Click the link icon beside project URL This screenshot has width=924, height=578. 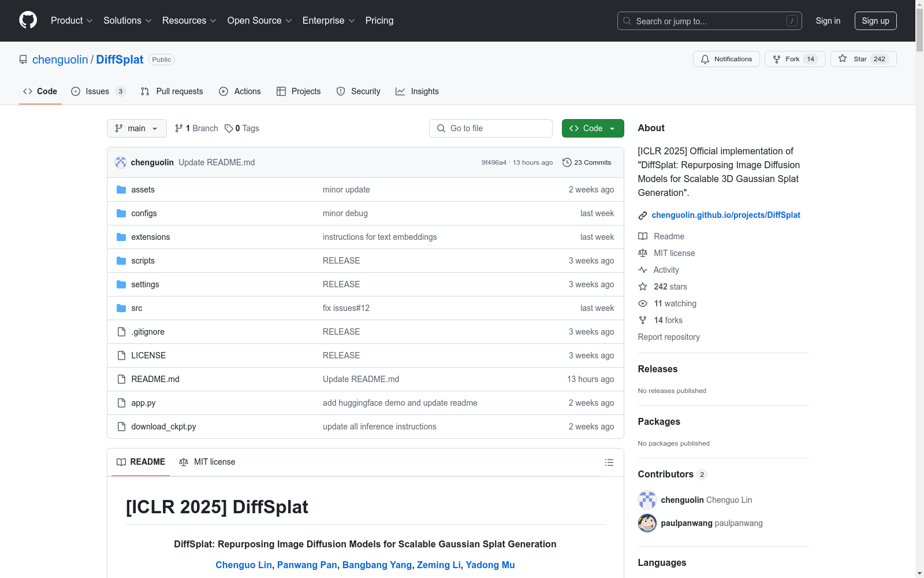click(x=643, y=216)
